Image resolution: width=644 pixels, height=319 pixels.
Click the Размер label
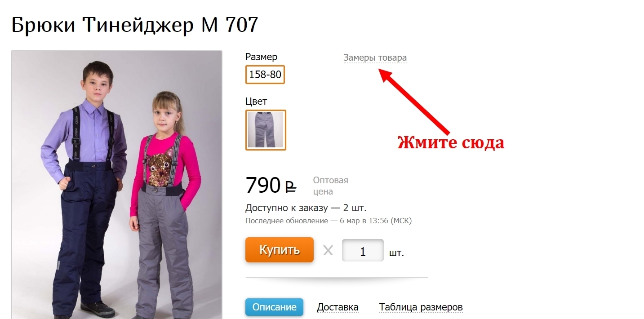261,57
